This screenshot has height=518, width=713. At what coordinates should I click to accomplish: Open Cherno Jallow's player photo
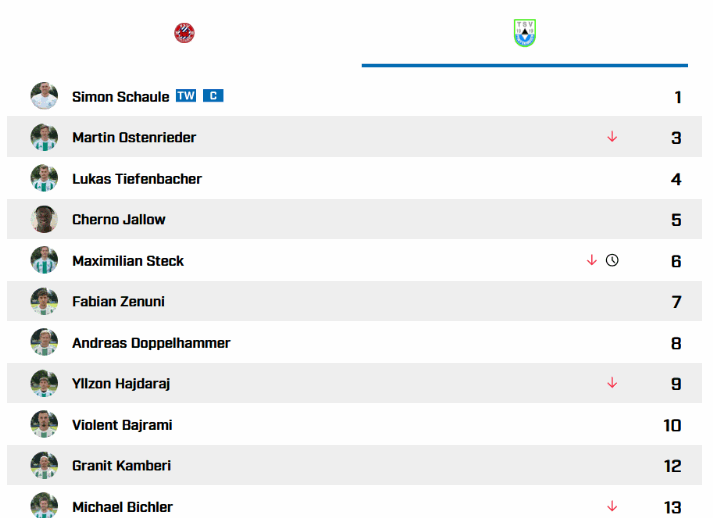coord(44,219)
